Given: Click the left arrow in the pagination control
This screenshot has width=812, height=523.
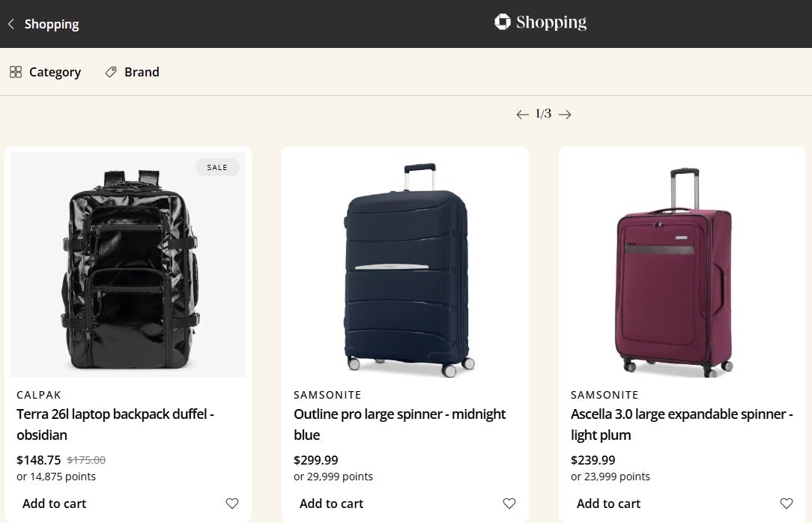Looking at the screenshot, I should (x=522, y=114).
